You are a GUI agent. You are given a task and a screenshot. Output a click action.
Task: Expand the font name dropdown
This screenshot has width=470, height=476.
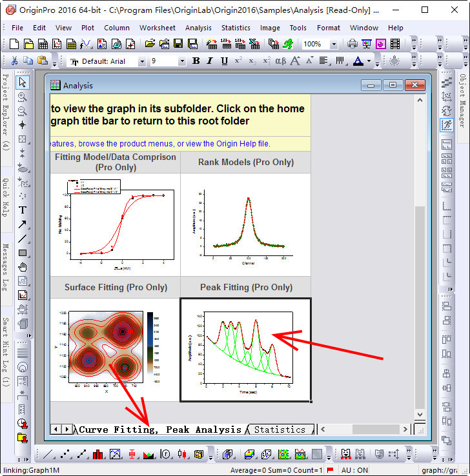click(x=141, y=61)
